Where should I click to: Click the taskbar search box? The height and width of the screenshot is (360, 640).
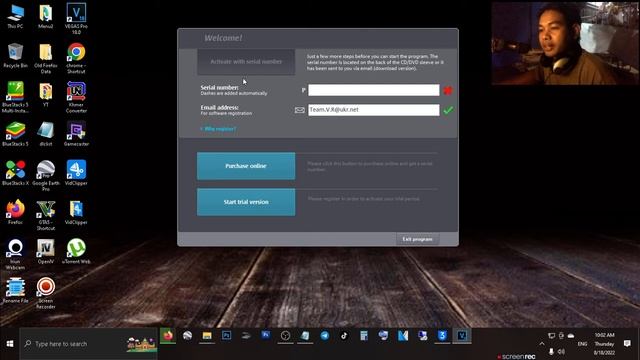pos(89,344)
